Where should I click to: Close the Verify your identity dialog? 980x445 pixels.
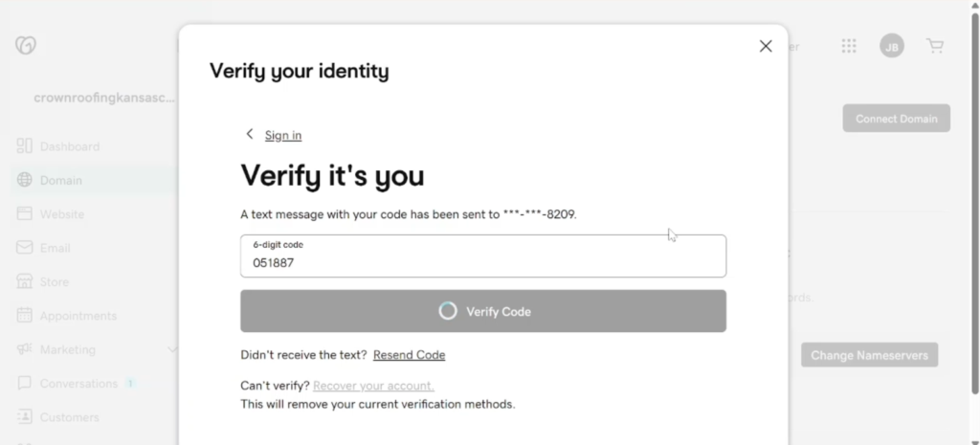point(766,46)
